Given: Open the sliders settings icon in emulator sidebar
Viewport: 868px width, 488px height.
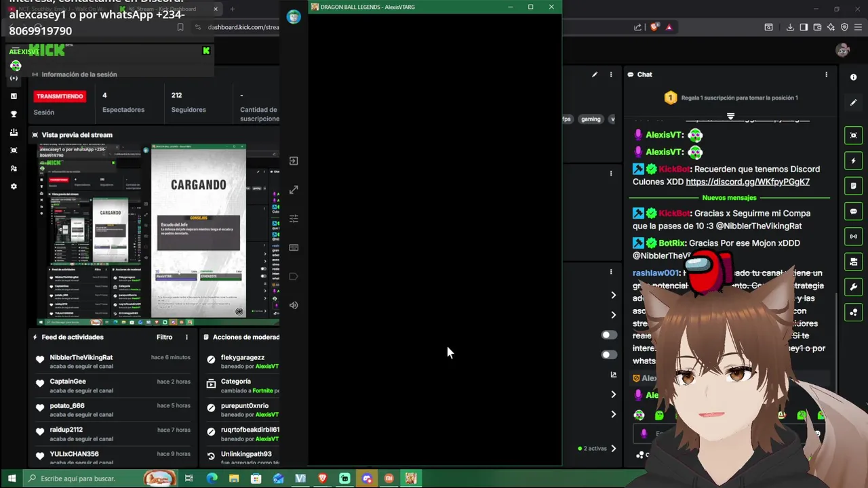Looking at the screenshot, I should click(x=294, y=218).
